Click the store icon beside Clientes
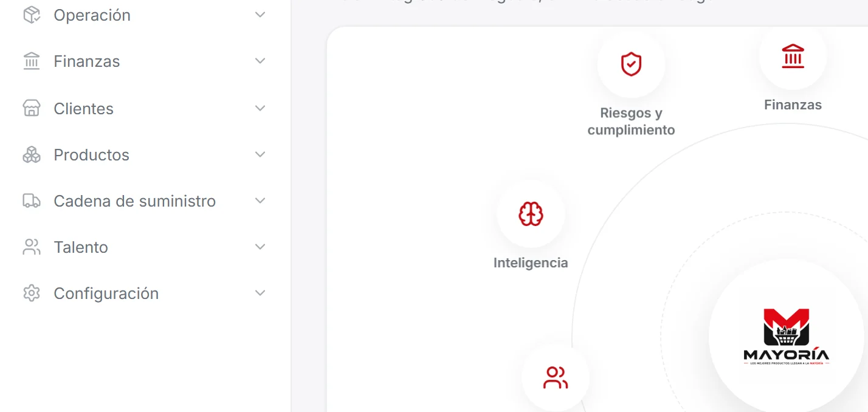Screen dimensions: 868x412 click(x=32, y=108)
